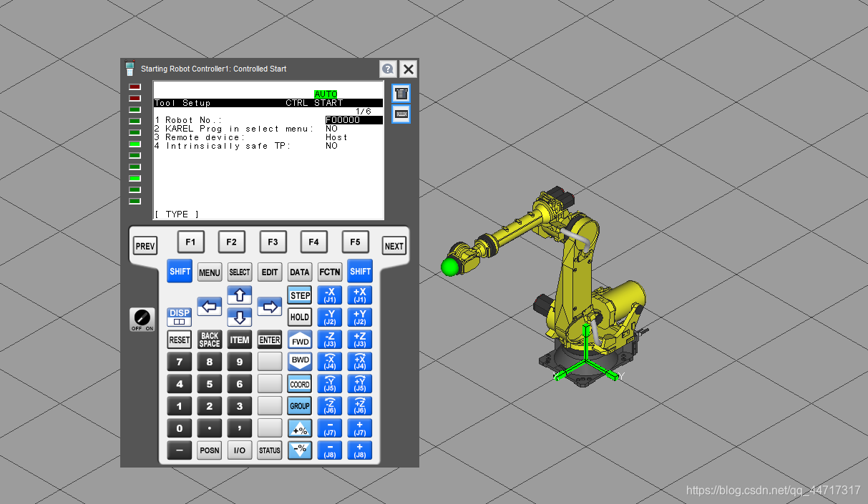Jog with the minus (J7) key
Viewport: 868px width, 504px height.
[330, 429]
